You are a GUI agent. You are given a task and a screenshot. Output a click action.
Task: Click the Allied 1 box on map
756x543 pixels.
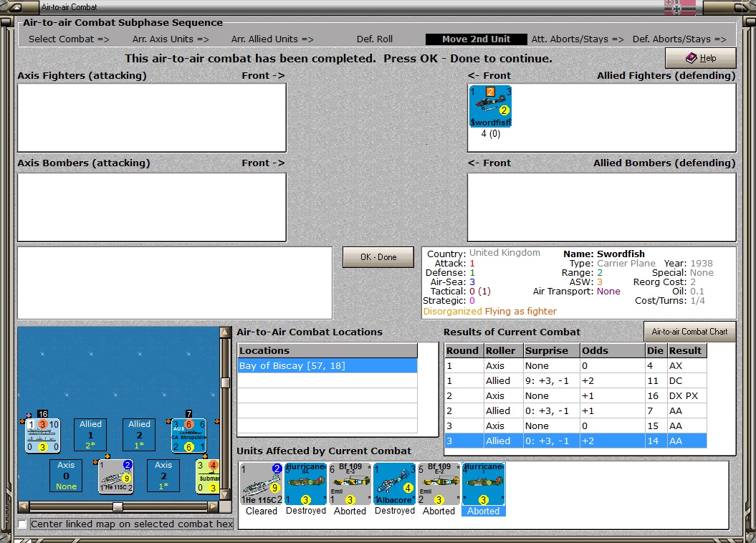point(90,435)
